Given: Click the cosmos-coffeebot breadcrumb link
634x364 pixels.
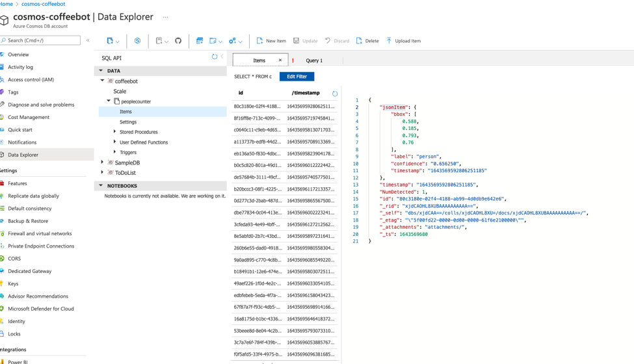Looking at the screenshot, I should tap(44, 4).
